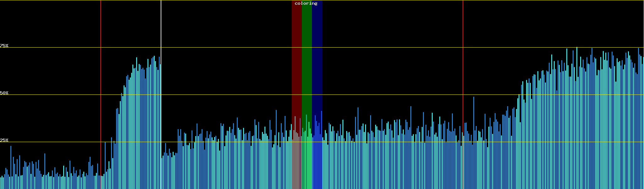Image resolution: width=644 pixels, height=189 pixels.
Task: Click the 75% axis label
Action: point(4,46)
